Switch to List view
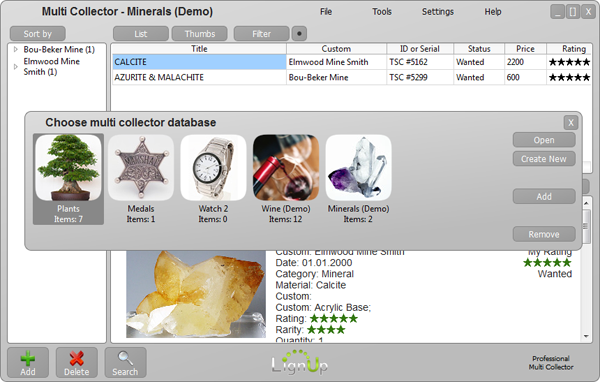The height and width of the screenshot is (382, 600). [x=141, y=34]
